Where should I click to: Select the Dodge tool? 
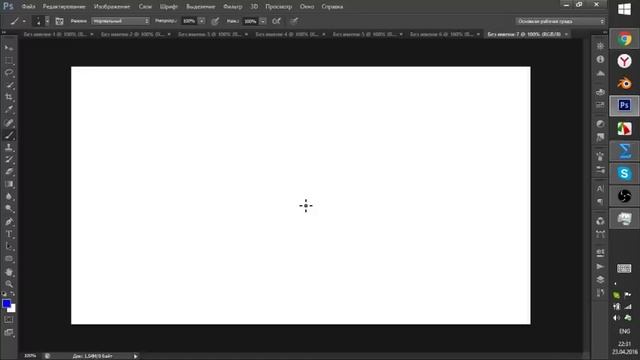click(9, 209)
